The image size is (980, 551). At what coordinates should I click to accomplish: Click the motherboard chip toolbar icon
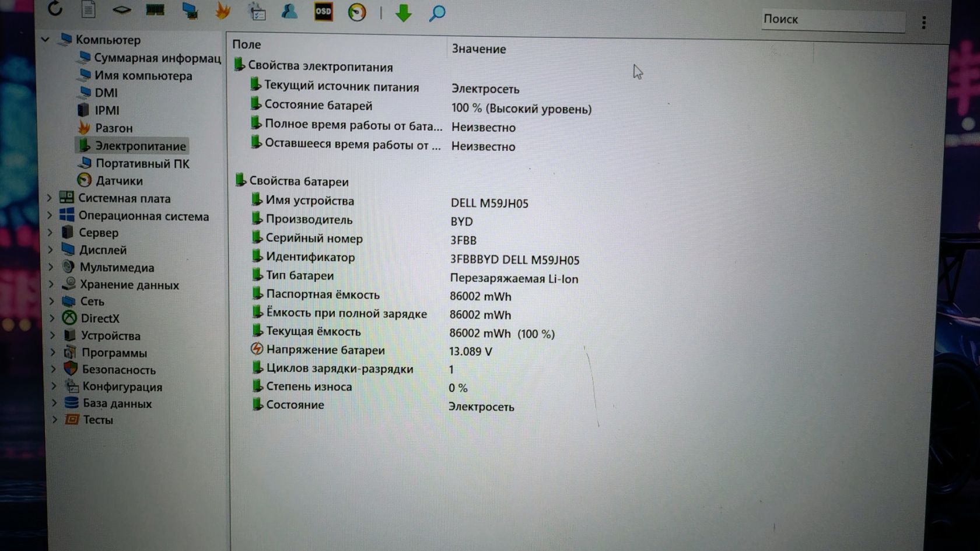pyautogui.click(x=121, y=10)
